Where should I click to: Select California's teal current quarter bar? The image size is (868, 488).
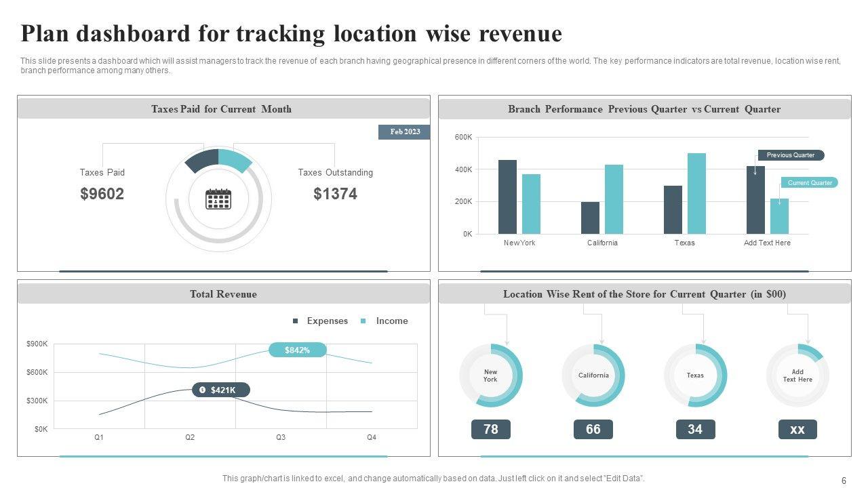(614, 199)
